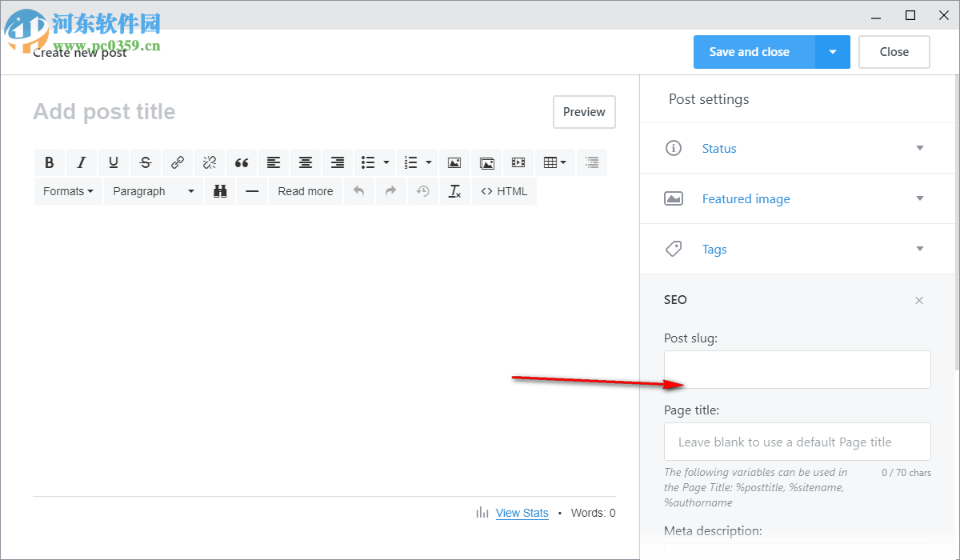Click the Preview button

click(584, 112)
